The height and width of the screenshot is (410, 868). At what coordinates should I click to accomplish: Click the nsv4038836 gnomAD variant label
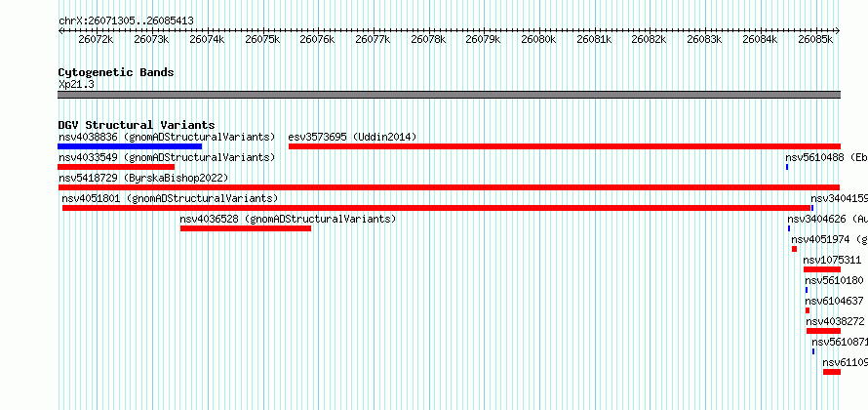tap(167, 137)
